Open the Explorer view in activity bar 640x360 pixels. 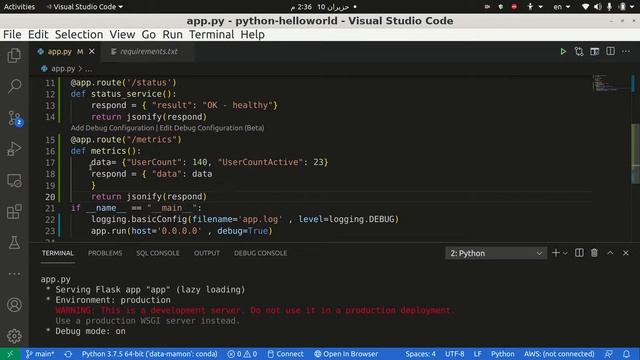(14, 56)
